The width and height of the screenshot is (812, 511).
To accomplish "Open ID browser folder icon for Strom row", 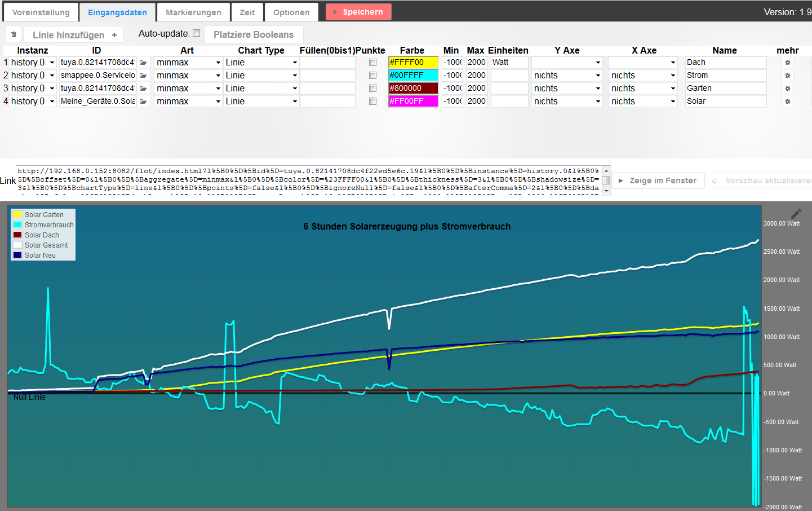I will (x=143, y=76).
